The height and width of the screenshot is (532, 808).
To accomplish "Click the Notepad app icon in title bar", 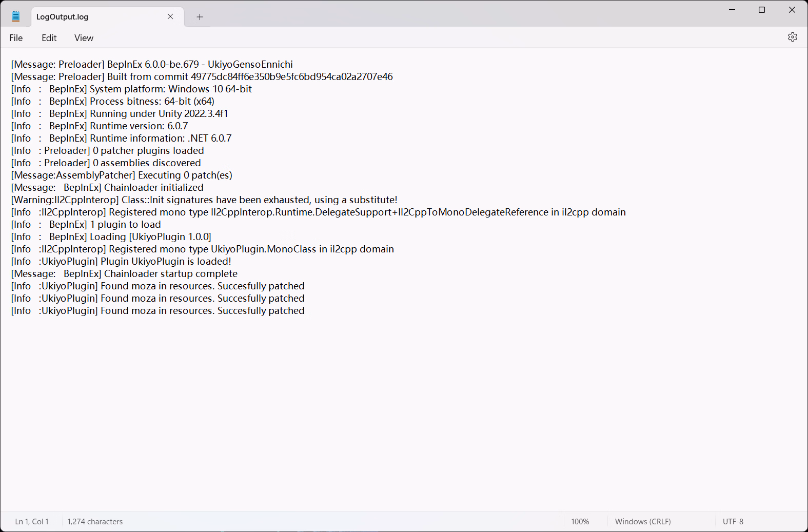I will click(16, 16).
